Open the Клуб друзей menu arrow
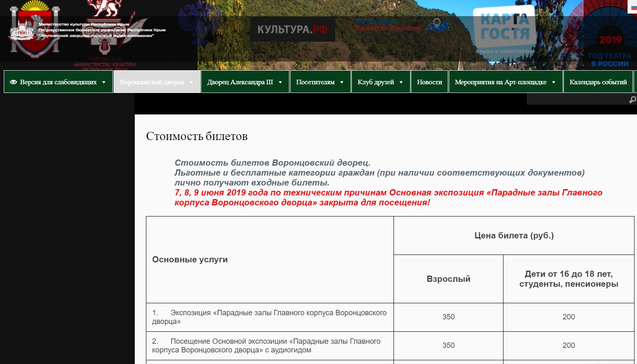This screenshot has width=637, height=364. pyautogui.click(x=401, y=82)
